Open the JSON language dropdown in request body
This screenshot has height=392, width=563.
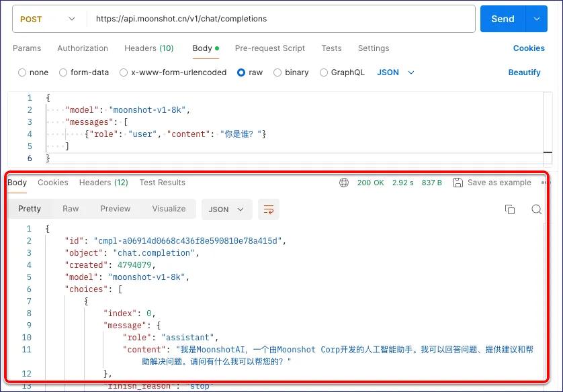click(395, 72)
